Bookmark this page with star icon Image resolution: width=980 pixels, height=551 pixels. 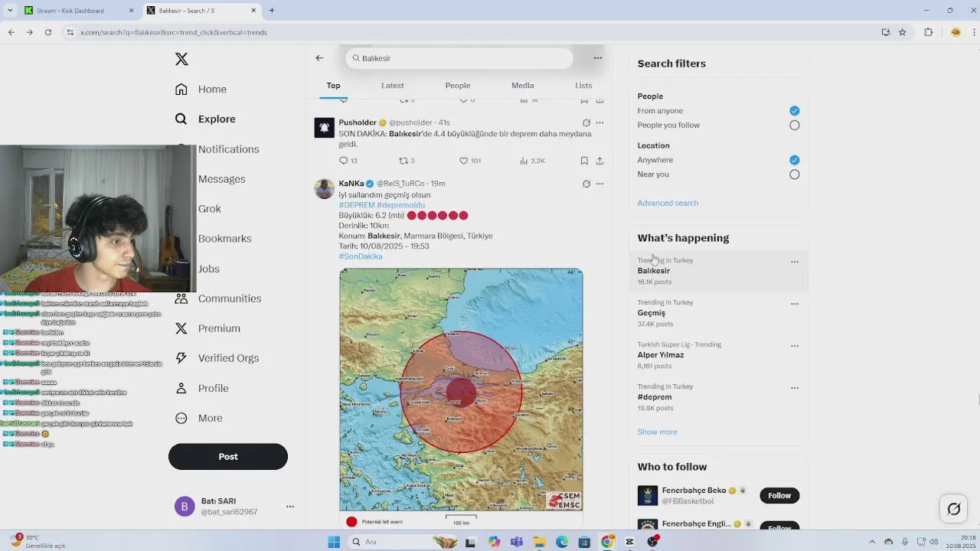pos(903,32)
